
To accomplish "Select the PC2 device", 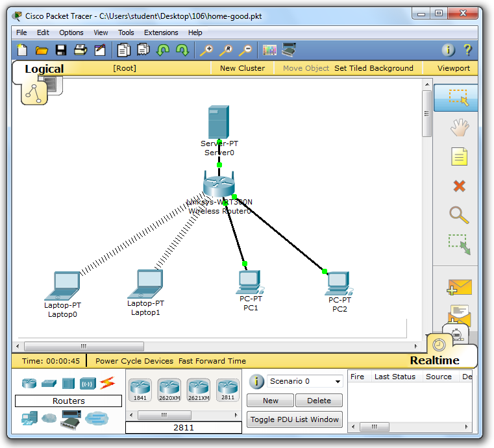I will pyautogui.click(x=339, y=283).
